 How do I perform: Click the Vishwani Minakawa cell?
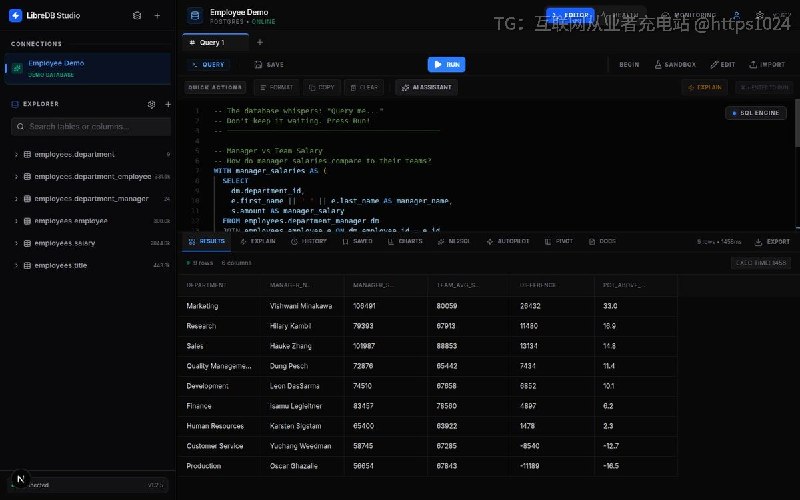[301, 306]
